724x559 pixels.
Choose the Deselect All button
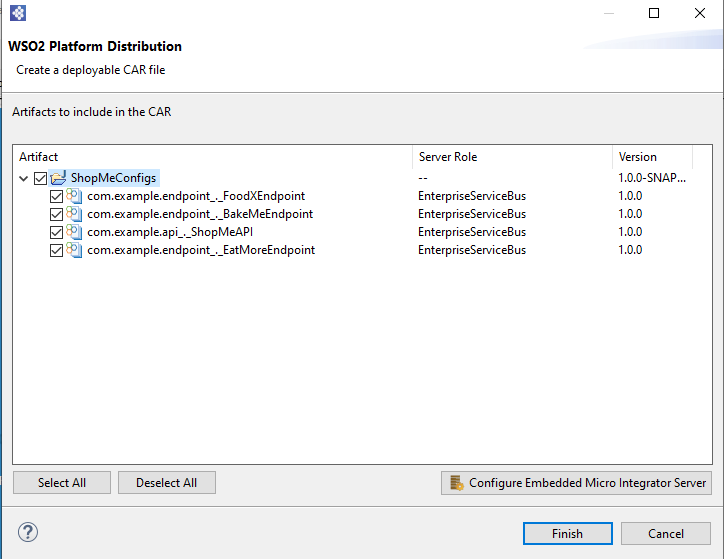167,483
